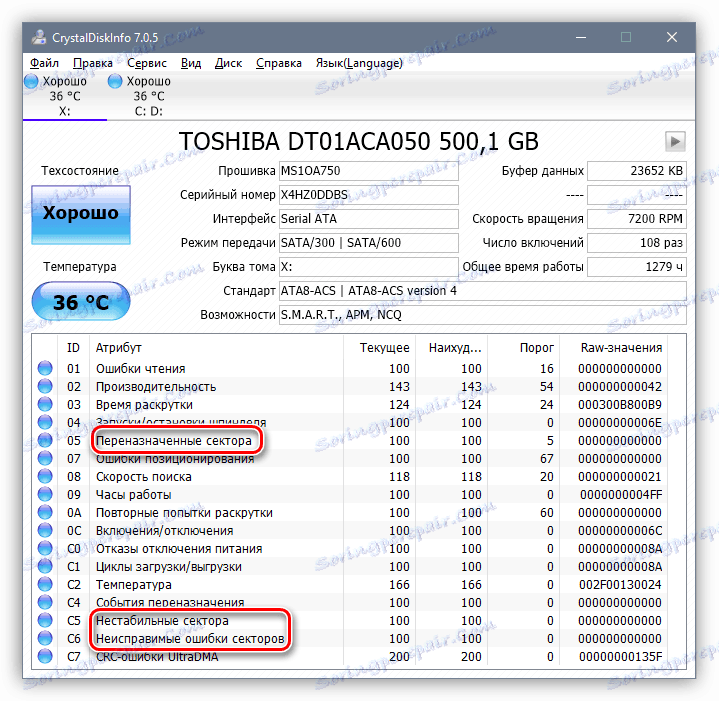Click the Raw-значения column header
Viewport: 719px width, 701px height.
(621, 347)
